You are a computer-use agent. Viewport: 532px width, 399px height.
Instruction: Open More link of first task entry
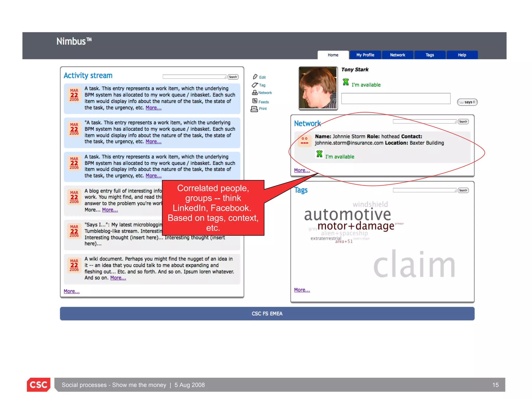(154, 108)
